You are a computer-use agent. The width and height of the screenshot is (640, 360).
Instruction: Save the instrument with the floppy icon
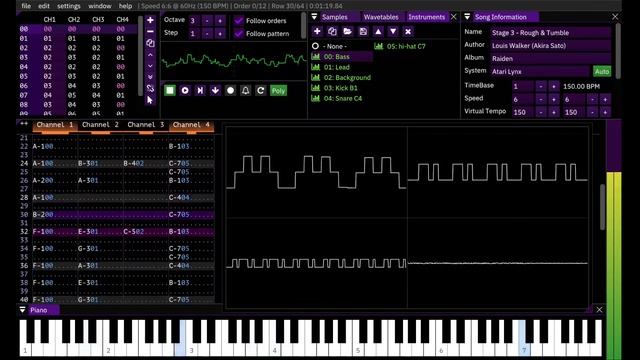[363, 31]
